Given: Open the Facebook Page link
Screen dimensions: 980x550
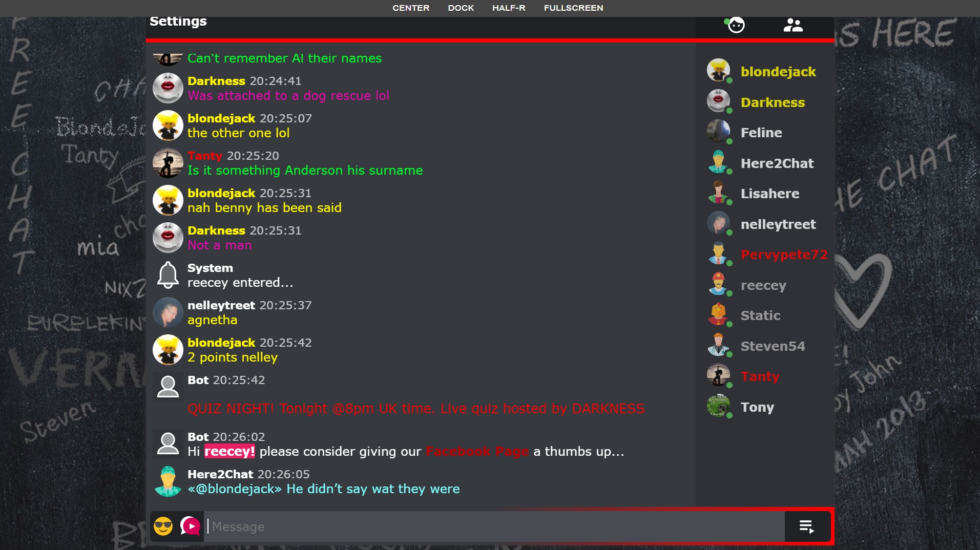Looking at the screenshot, I should point(477,452).
